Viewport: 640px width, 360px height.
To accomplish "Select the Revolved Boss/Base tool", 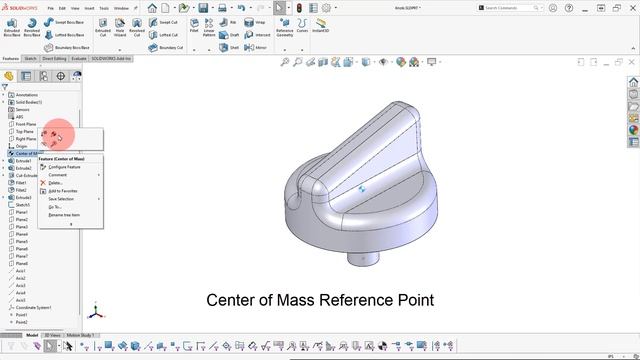I will 31,27.
